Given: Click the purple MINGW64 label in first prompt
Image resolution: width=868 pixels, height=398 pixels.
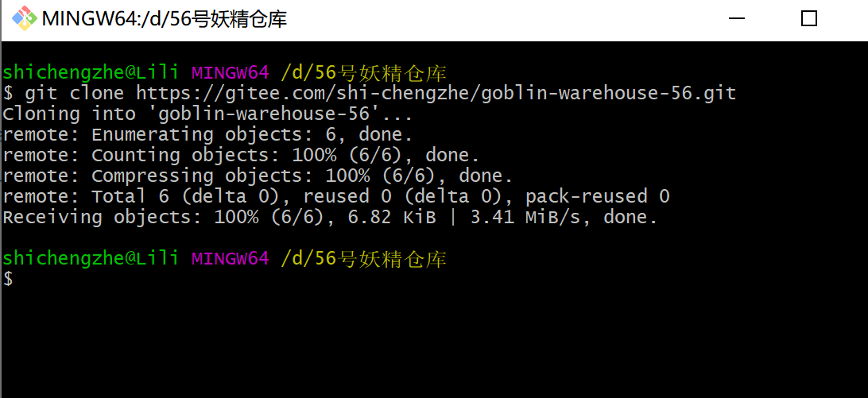Looking at the screenshot, I should pyautogui.click(x=231, y=72).
